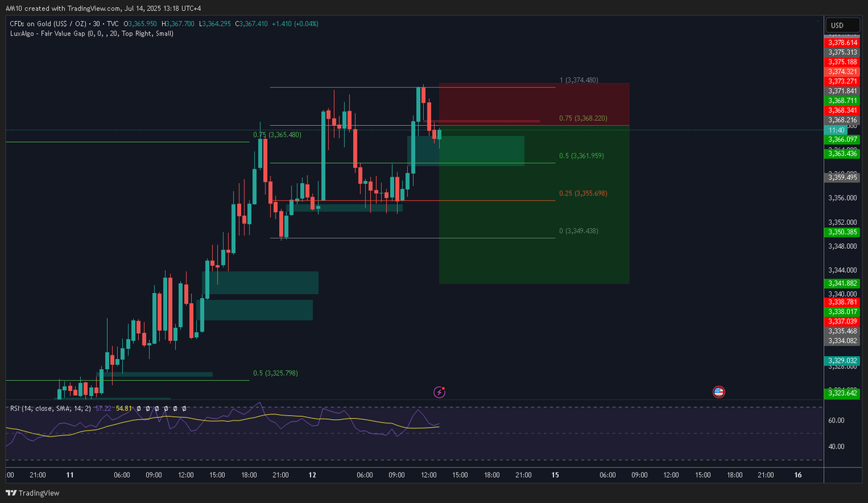Click RSI scale value 40.00

point(836,447)
